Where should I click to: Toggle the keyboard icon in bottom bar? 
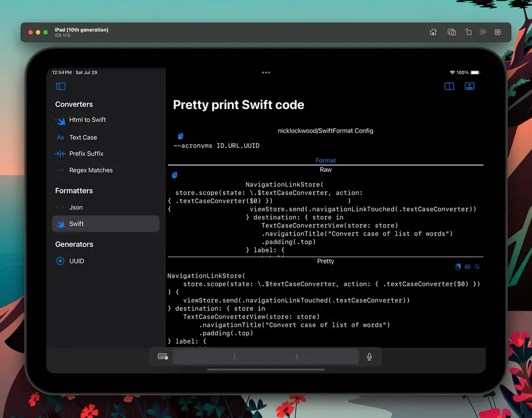[x=163, y=357]
